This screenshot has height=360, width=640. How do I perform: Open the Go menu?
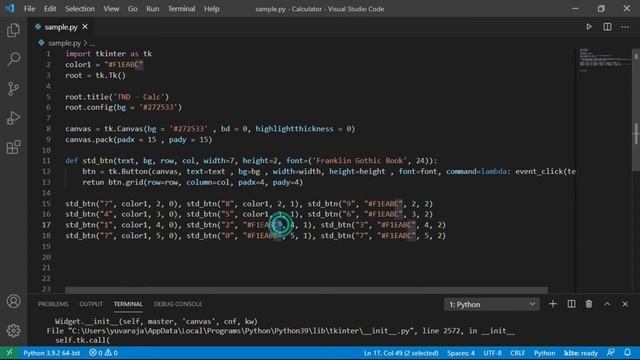133,9
